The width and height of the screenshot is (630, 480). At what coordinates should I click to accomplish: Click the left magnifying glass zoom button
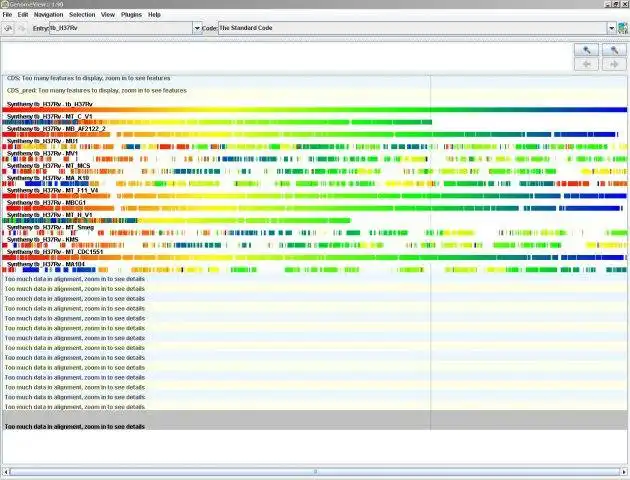click(x=587, y=50)
